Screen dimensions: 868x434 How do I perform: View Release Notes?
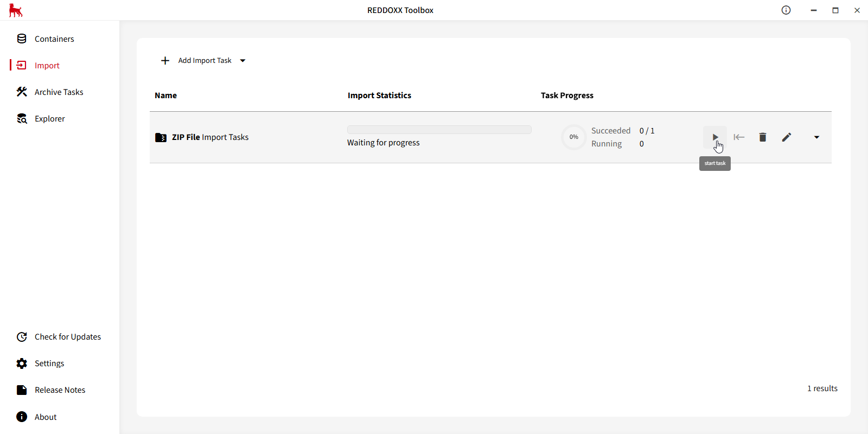[60, 390]
